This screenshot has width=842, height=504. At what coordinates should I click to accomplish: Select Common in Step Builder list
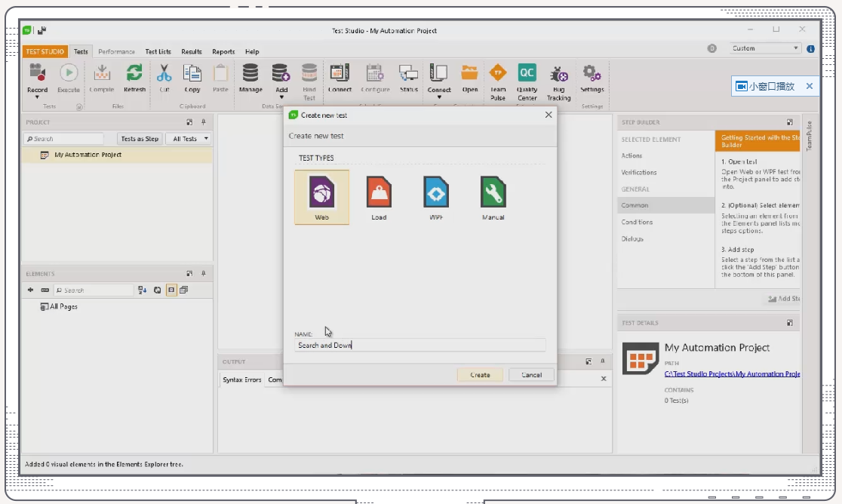coord(666,205)
